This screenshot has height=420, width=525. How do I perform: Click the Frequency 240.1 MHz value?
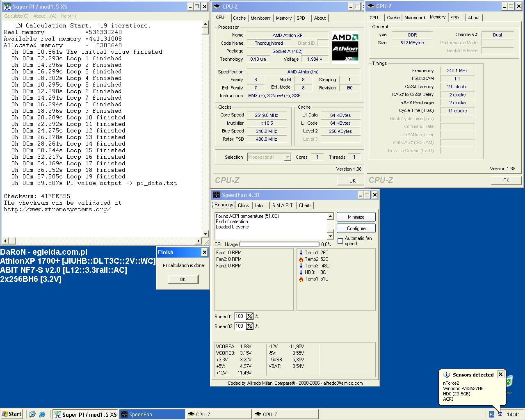click(457, 71)
